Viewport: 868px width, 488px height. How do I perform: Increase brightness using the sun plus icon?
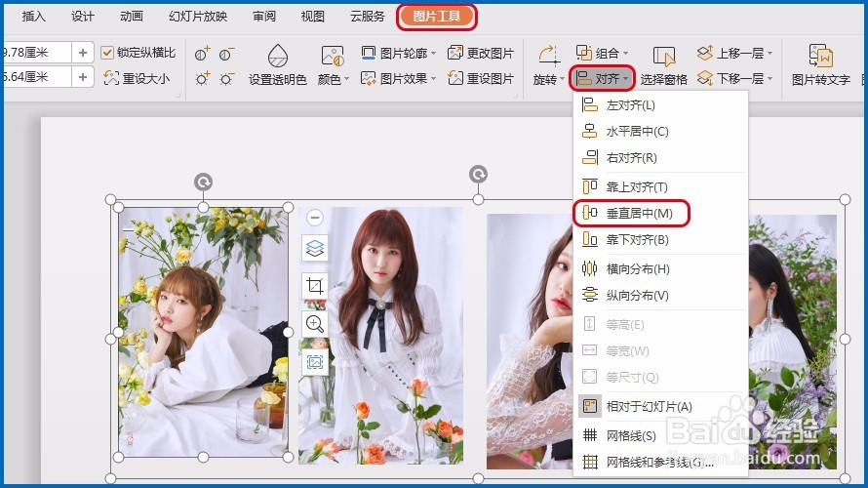[x=202, y=78]
